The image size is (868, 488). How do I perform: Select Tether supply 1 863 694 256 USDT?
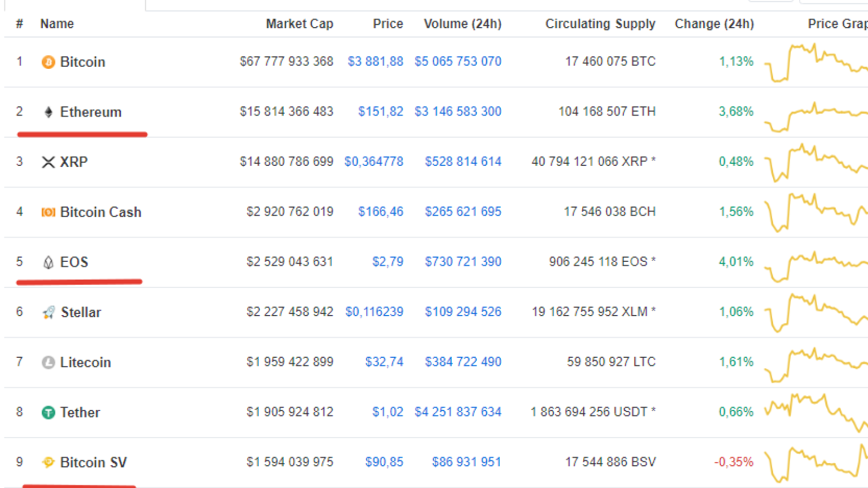(x=593, y=412)
